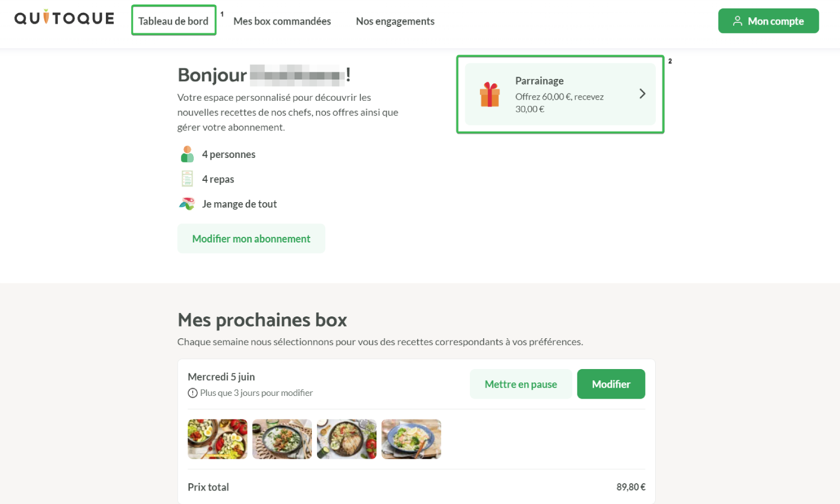Viewport: 840px width, 504px height.
Task: Click the receipt icon beside 4 repas
Action: (187, 179)
